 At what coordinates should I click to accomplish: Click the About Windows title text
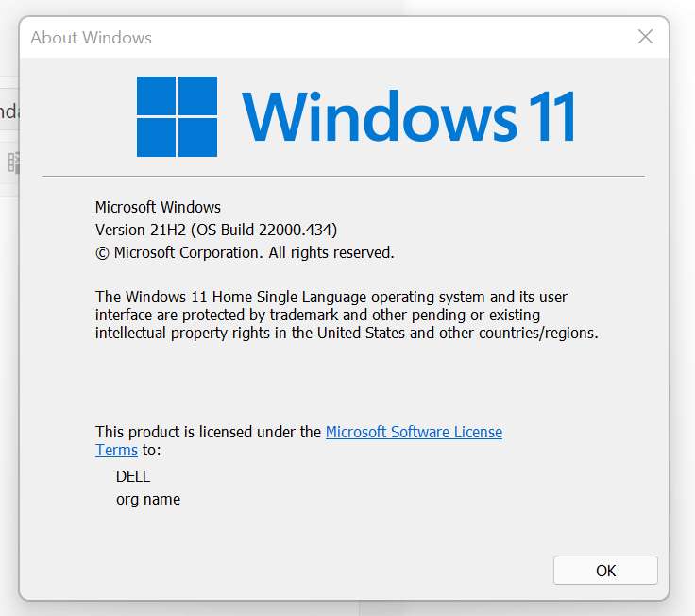[91, 38]
